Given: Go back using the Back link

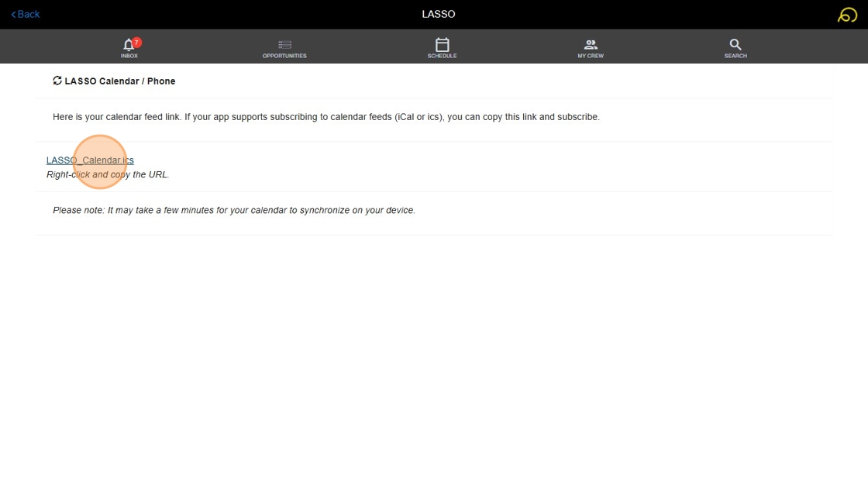Looking at the screenshot, I should point(26,15).
